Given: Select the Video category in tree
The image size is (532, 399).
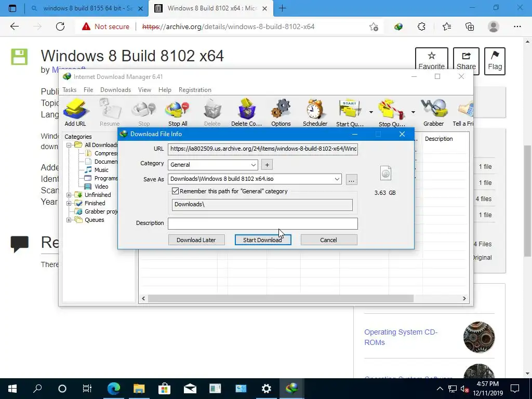Looking at the screenshot, I should tap(101, 187).
